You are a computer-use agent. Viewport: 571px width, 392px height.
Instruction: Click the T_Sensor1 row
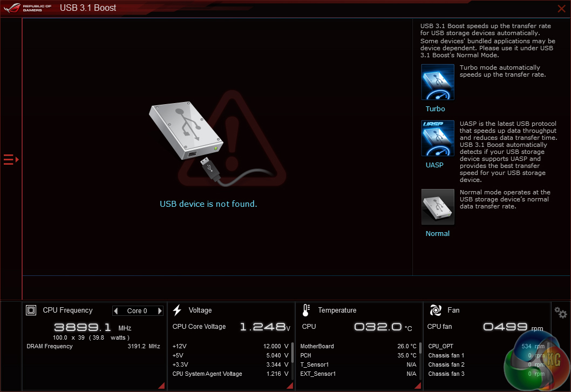(x=358, y=364)
